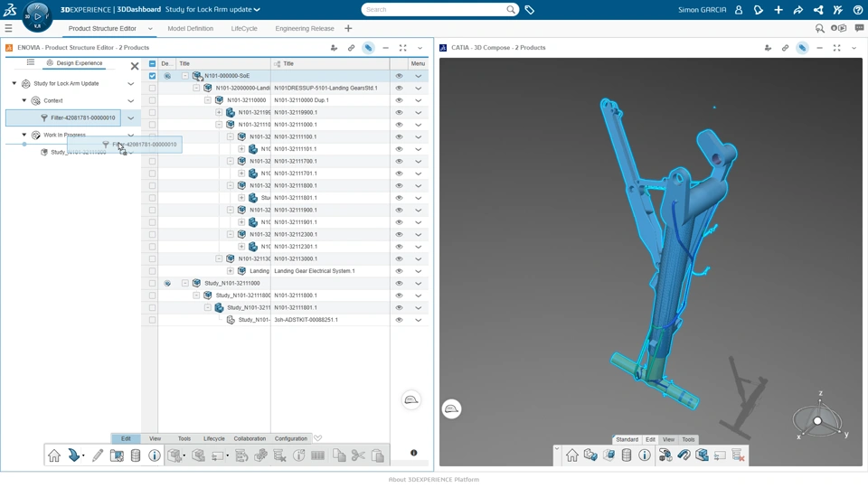The width and height of the screenshot is (868, 488).
Task: Open menu chevron for N101-000000-SoE row
Action: tap(419, 76)
